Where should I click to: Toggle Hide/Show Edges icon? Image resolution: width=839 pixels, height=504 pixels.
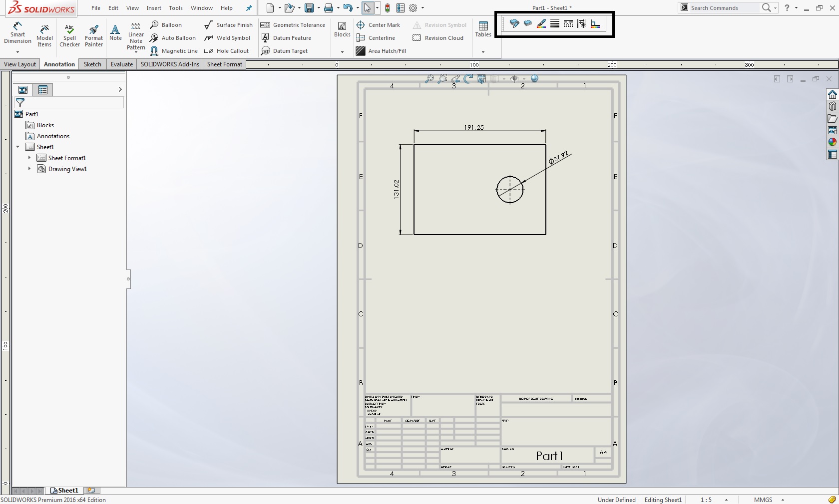[581, 24]
